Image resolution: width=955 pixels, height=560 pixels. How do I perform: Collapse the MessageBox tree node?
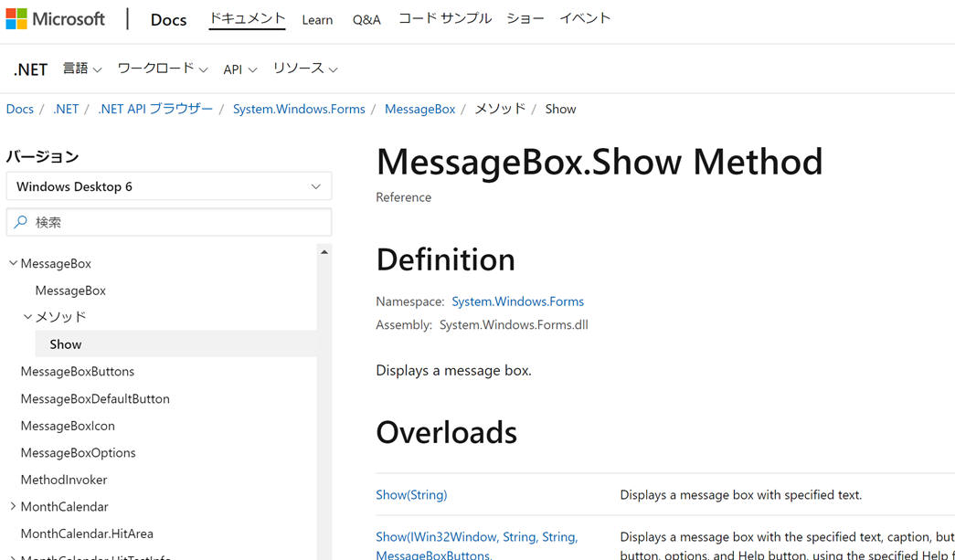coord(14,263)
